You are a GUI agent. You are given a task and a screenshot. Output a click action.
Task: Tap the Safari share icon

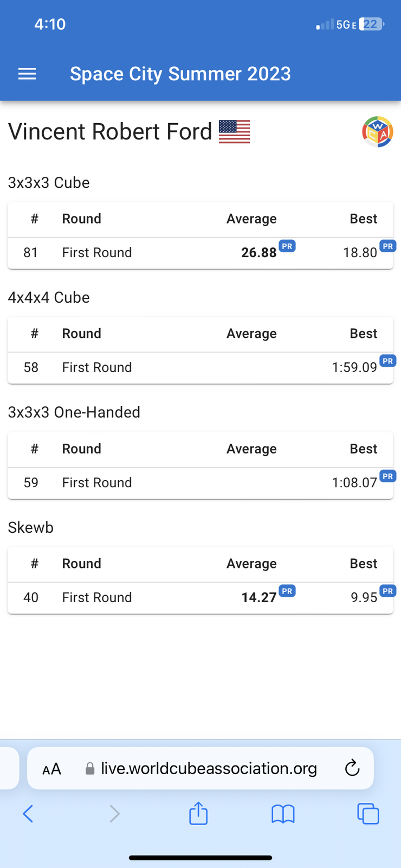[x=198, y=813]
